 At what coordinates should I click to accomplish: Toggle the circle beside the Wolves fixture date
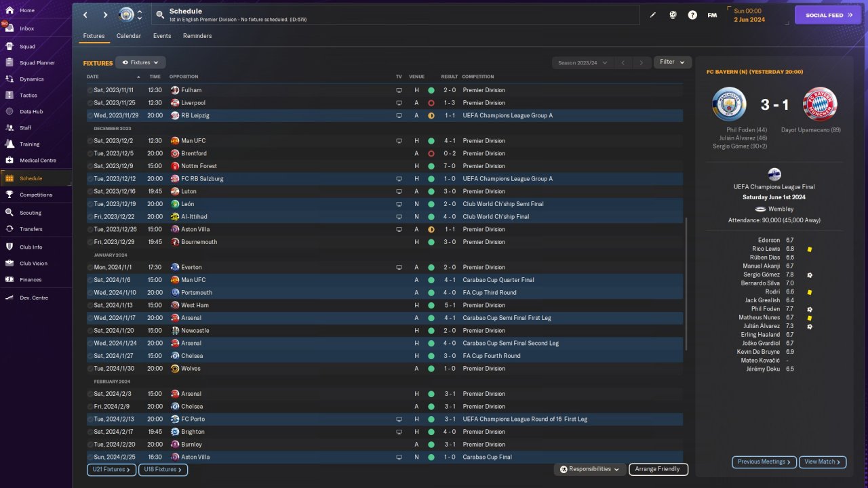coord(90,369)
